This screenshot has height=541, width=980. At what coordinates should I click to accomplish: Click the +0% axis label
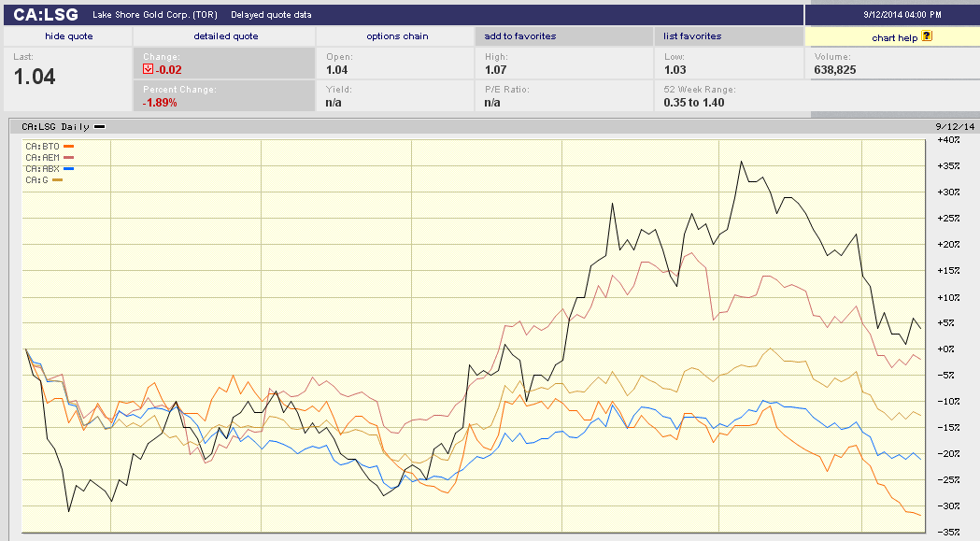945,349
